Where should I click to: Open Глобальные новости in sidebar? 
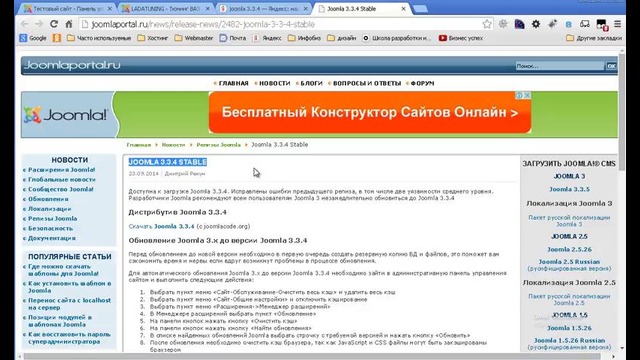(62, 180)
